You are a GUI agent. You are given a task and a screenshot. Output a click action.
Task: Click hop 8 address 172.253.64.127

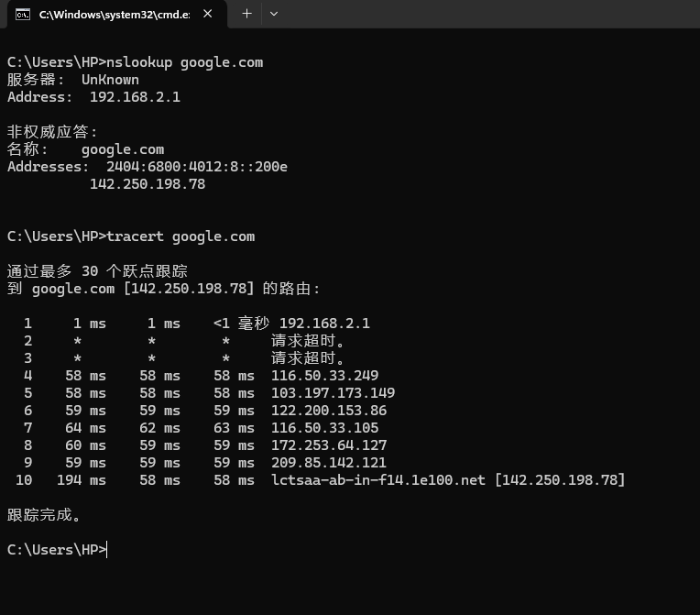pos(328,445)
